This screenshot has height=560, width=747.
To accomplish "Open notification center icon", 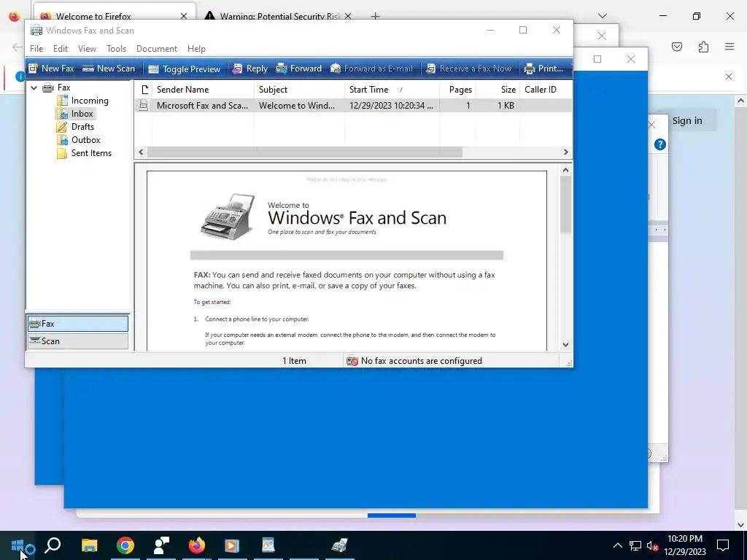I will [x=723, y=545].
